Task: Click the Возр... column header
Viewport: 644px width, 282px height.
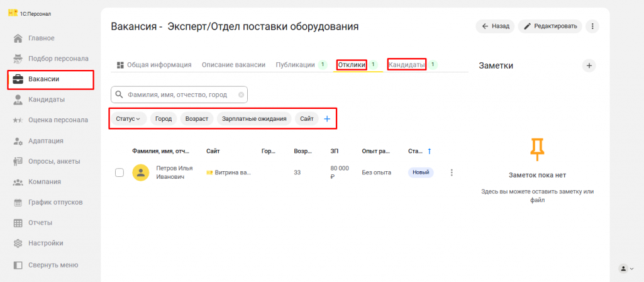Action: [303, 151]
